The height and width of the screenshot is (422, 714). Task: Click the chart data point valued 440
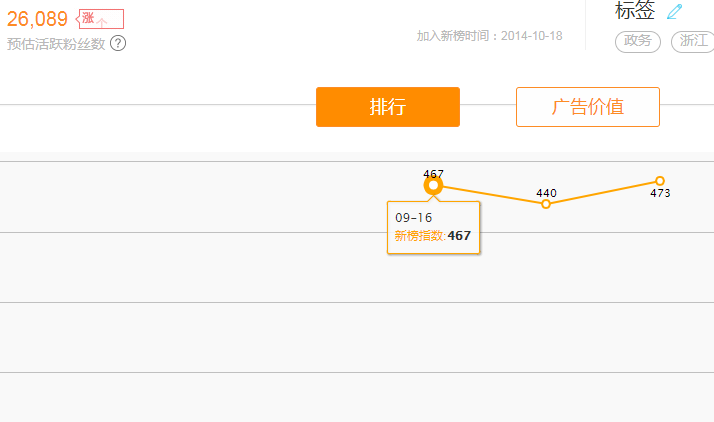point(546,204)
